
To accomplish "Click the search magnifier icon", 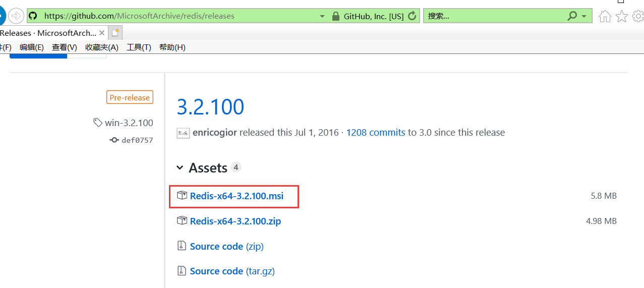I will [572, 16].
